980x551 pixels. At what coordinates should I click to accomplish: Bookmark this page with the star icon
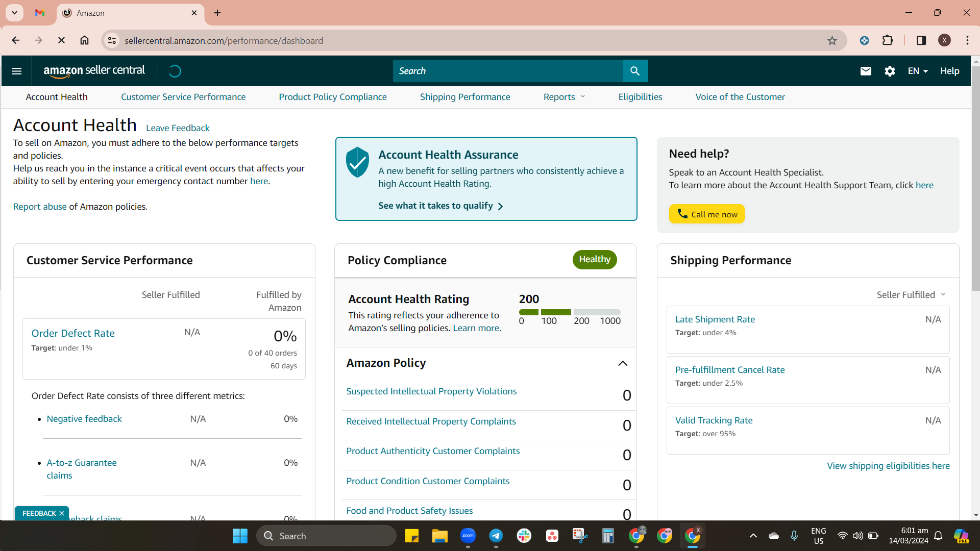pos(832,40)
